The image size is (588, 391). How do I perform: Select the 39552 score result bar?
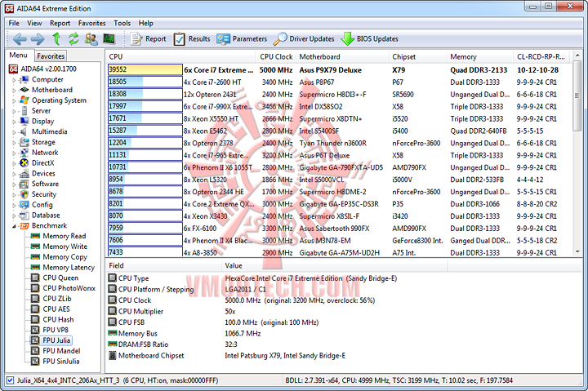pos(145,69)
